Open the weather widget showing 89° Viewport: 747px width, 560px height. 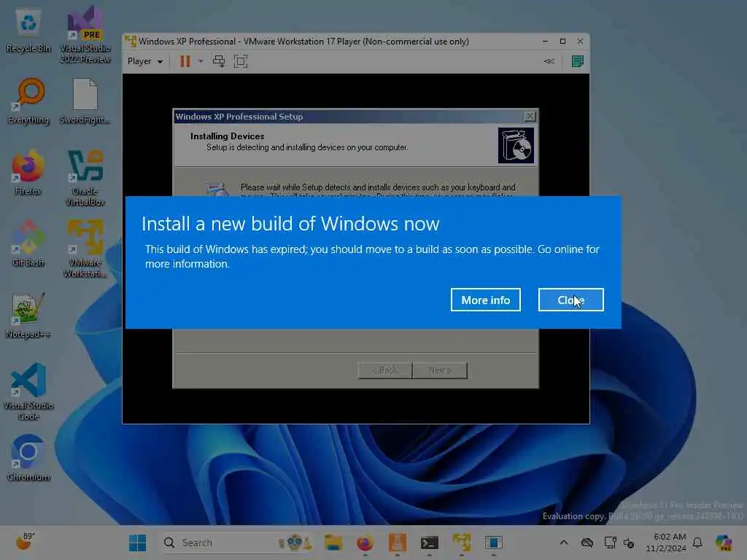25,542
